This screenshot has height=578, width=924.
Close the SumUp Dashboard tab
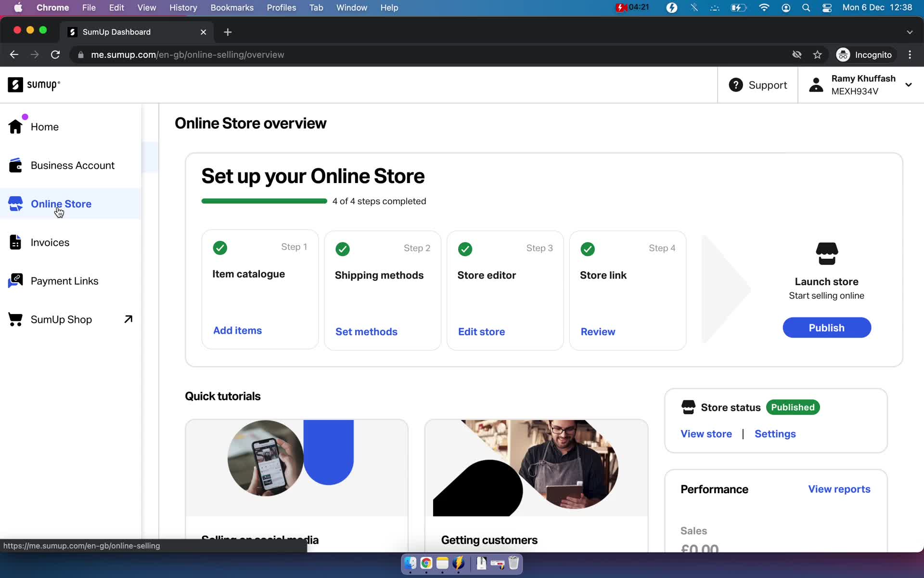(203, 32)
